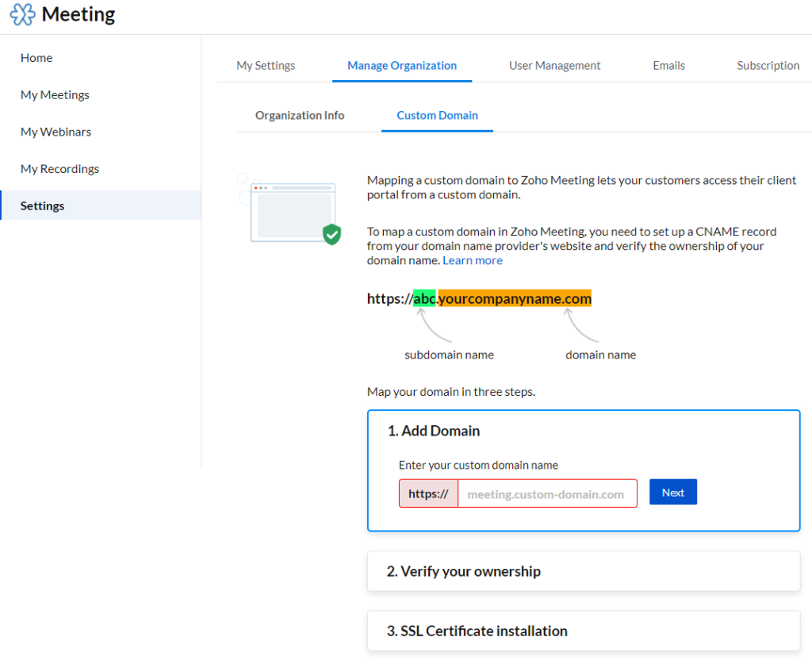Image resolution: width=812 pixels, height=664 pixels.
Task: Click the 'domain name' label
Action: tap(600, 355)
